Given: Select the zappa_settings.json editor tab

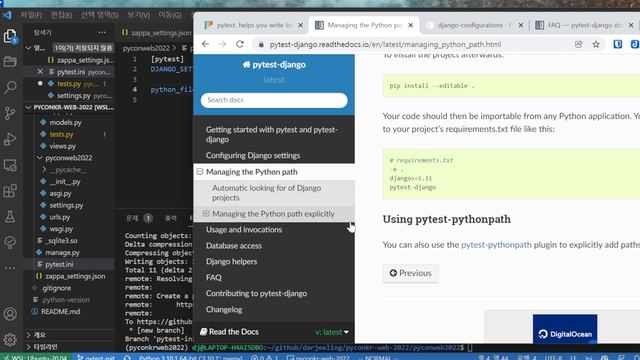Looking at the screenshot, I should coord(156,33).
